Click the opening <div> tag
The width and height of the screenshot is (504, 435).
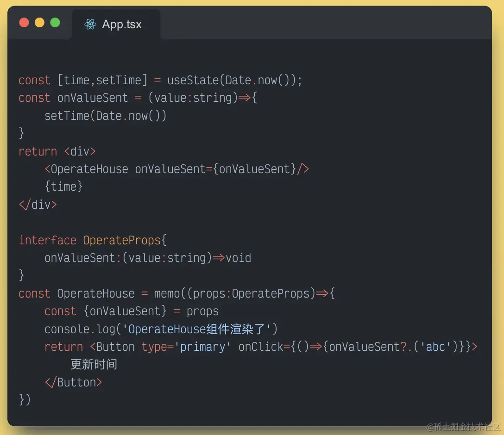[80, 151]
